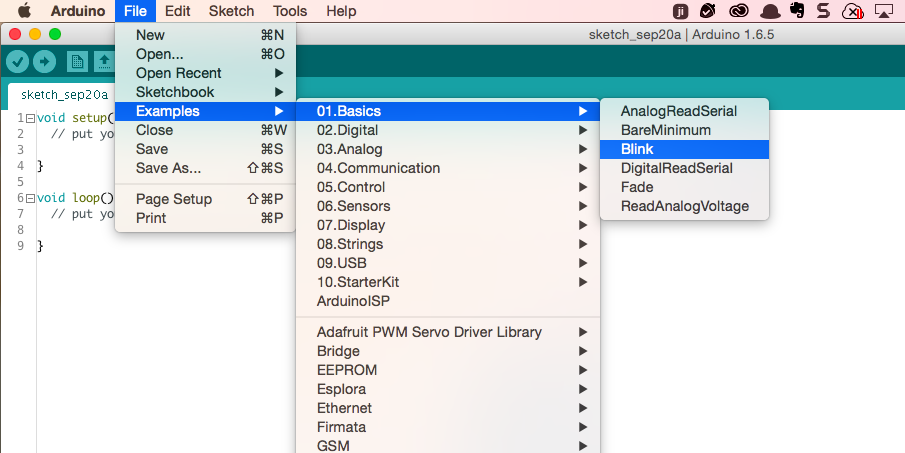Choose the Fade example sketch

(x=637, y=187)
